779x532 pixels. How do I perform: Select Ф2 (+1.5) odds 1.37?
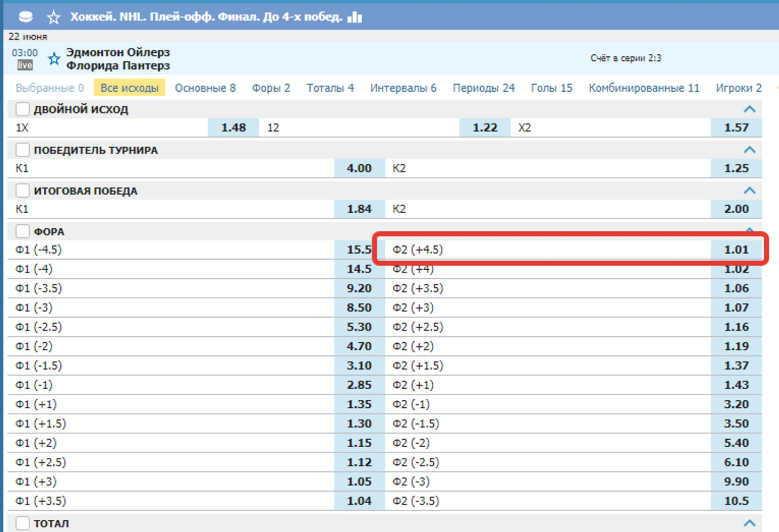[x=736, y=366]
